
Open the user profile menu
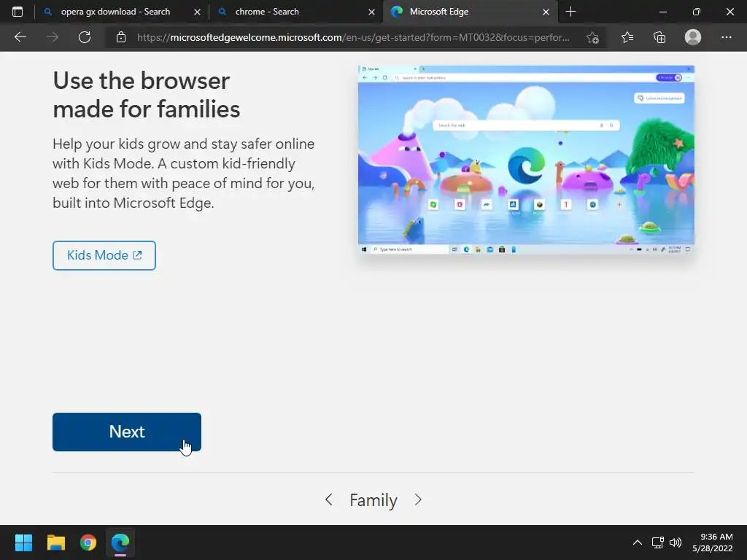693,37
